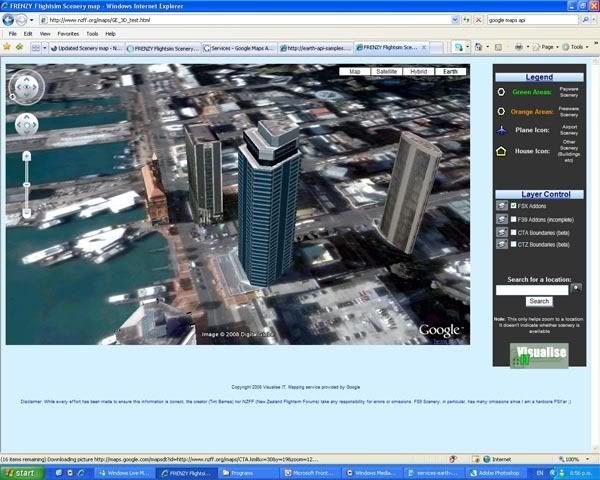Switch map to Satellite view

(386, 72)
